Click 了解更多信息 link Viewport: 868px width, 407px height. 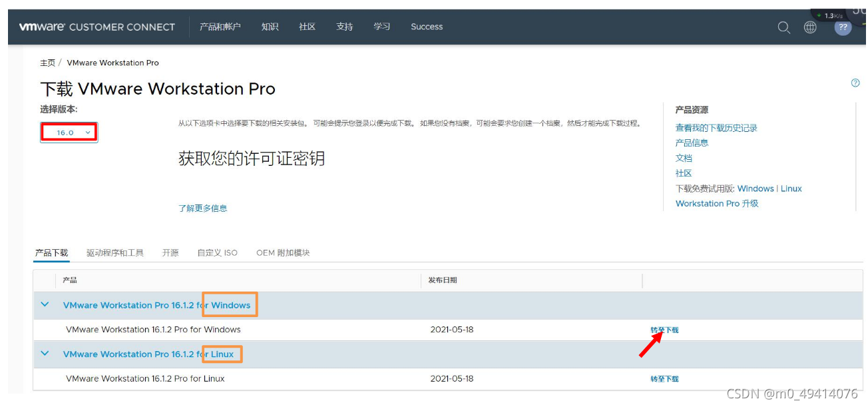click(202, 208)
